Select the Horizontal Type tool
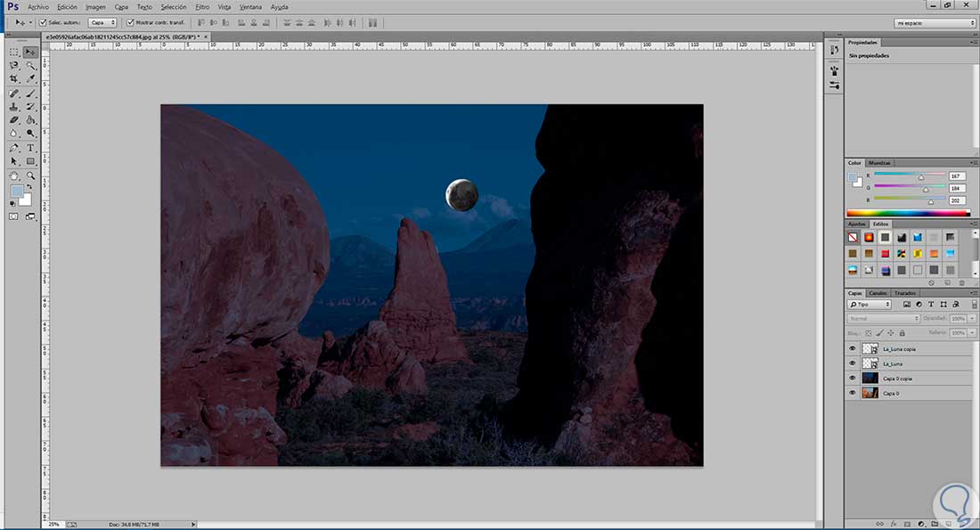Image resolution: width=980 pixels, height=530 pixels. click(x=30, y=148)
